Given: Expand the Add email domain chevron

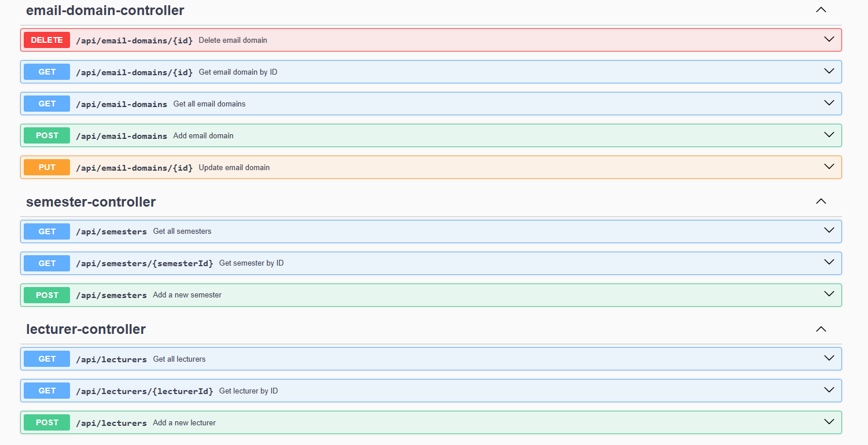Looking at the screenshot, I should (829, 135).
